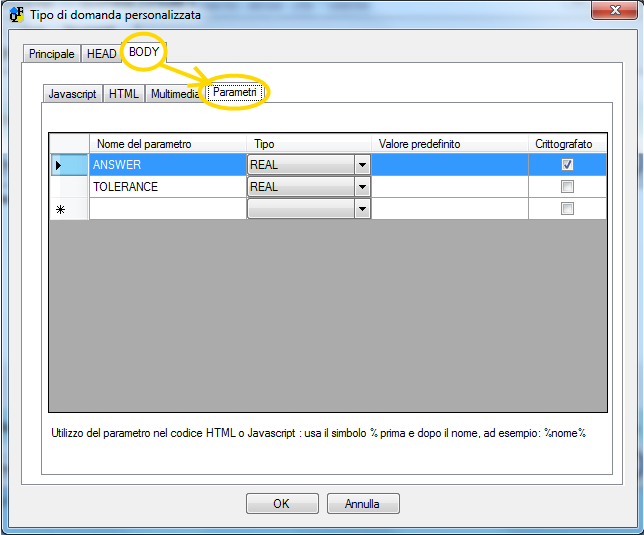
Task: Uncheck Crittografato for ANSWER parameter
Action: point(567,165)
